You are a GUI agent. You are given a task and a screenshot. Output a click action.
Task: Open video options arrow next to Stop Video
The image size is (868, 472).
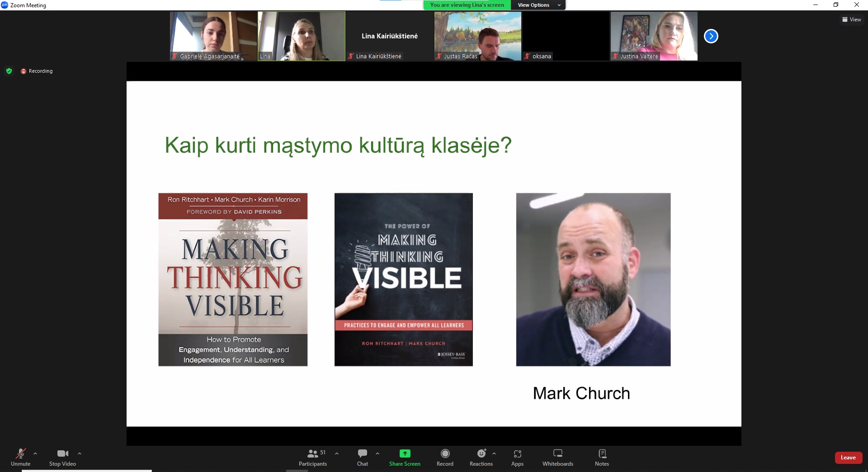click(x=80, y=453)
